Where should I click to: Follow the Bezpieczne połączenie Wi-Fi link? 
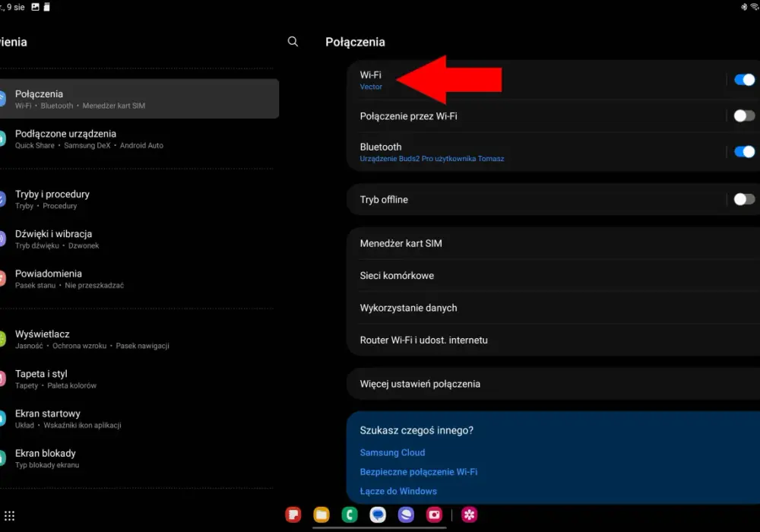click(418, 472)
